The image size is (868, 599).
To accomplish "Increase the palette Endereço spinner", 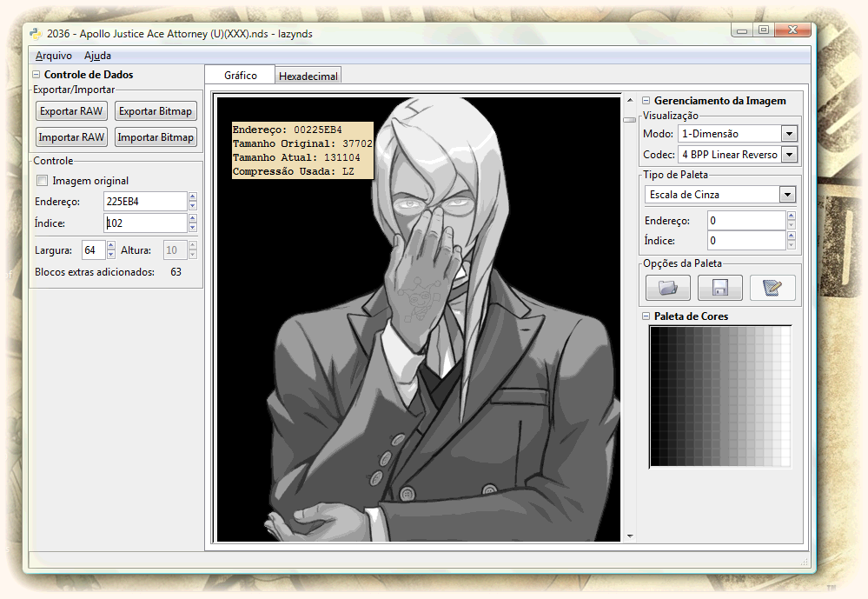I will (x=791, y=216).
